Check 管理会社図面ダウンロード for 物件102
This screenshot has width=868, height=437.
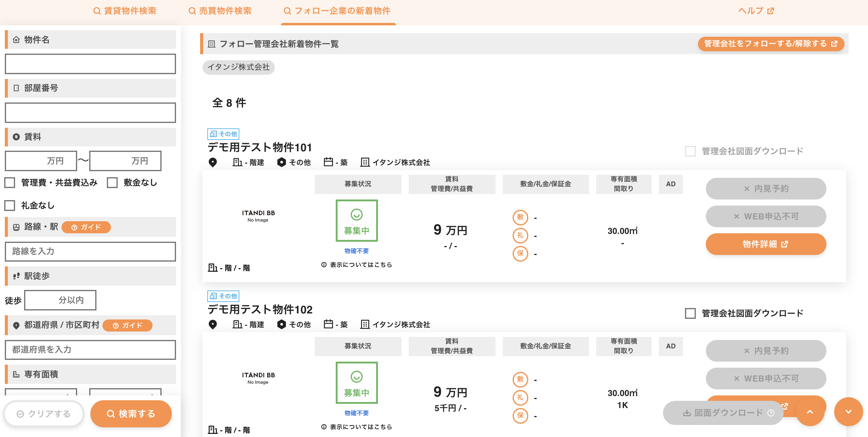pos(690,313)
